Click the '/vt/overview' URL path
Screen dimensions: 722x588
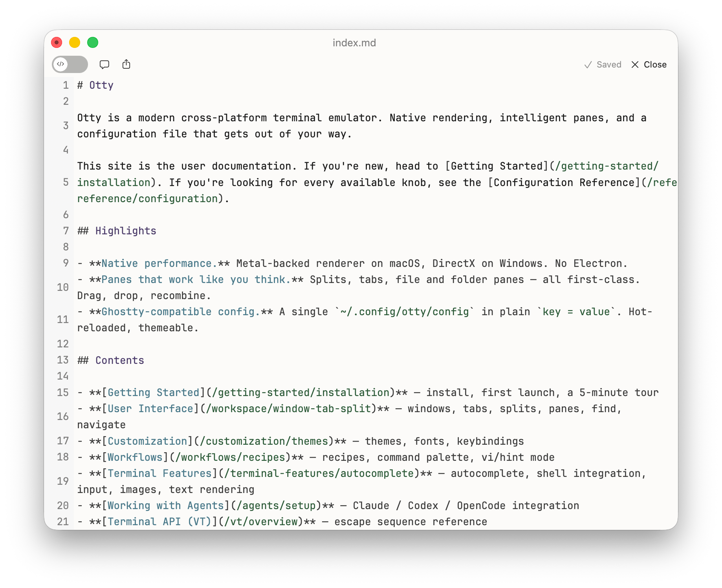[x=261, y=522]
